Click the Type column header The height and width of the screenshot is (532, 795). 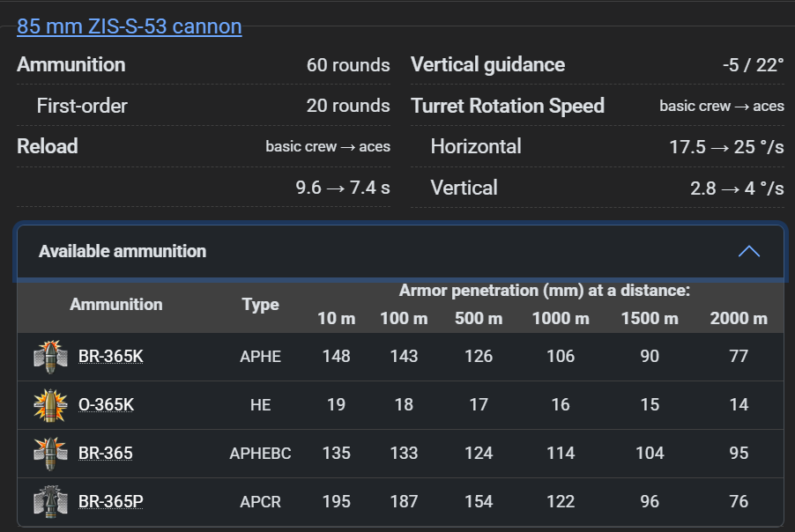point(260,305)
